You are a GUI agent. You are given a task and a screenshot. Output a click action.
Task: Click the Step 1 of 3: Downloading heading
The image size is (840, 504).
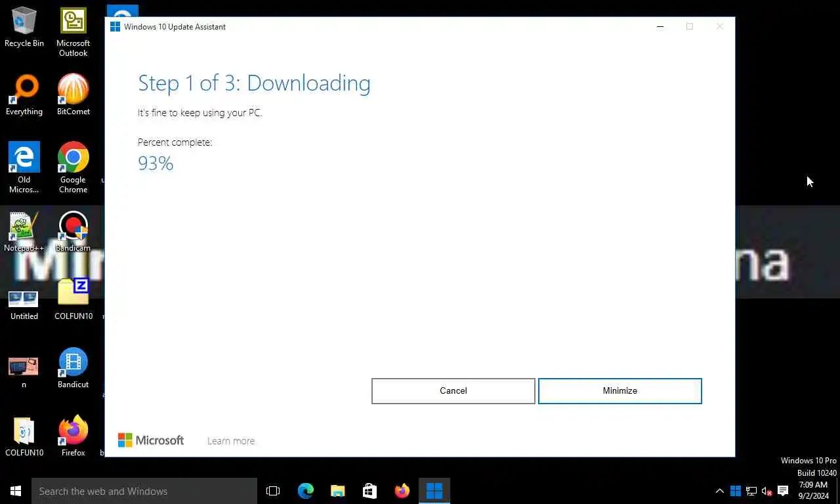click(254, 83)
